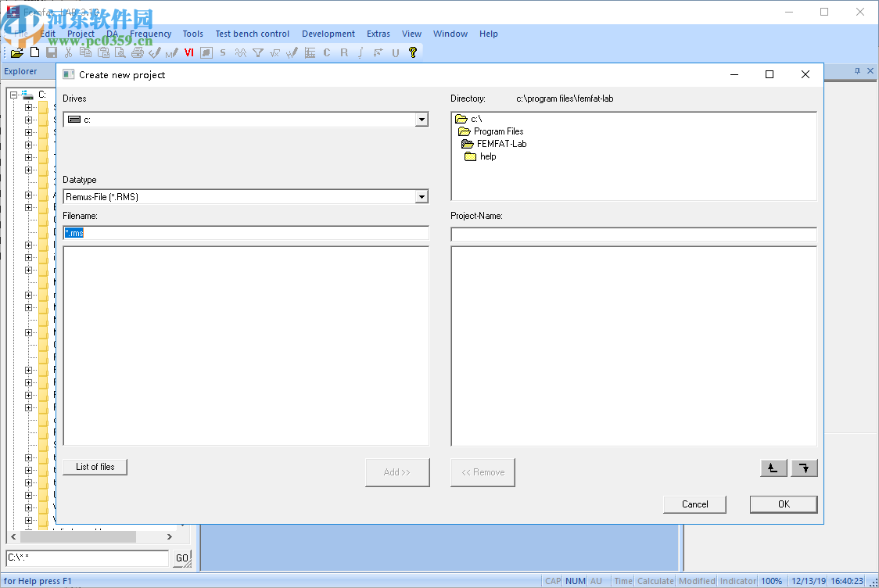The image size is (879, 588).
Task: Click the New document toolbar icon
Action: point(34,52)
